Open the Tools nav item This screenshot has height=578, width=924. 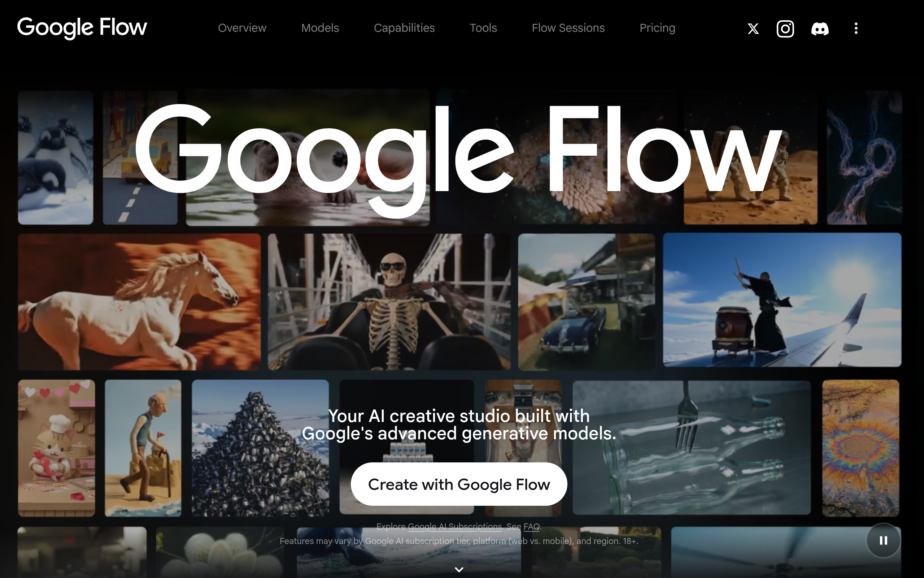click(483, 28)
